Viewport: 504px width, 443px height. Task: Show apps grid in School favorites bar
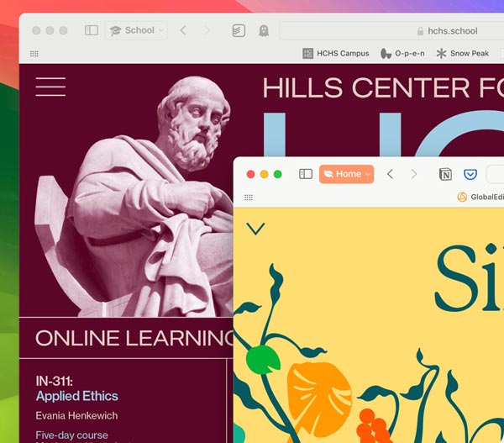coord(34,54)
